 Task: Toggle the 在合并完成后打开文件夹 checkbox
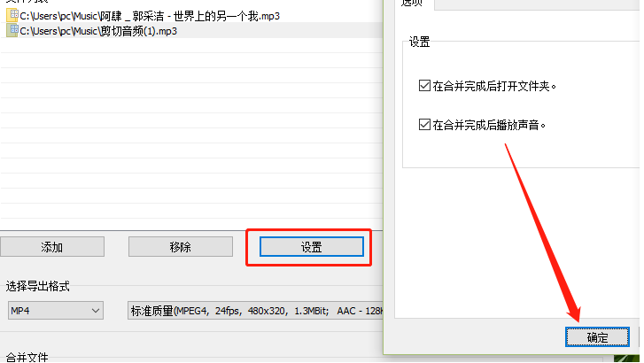click(x=424, y=85)
